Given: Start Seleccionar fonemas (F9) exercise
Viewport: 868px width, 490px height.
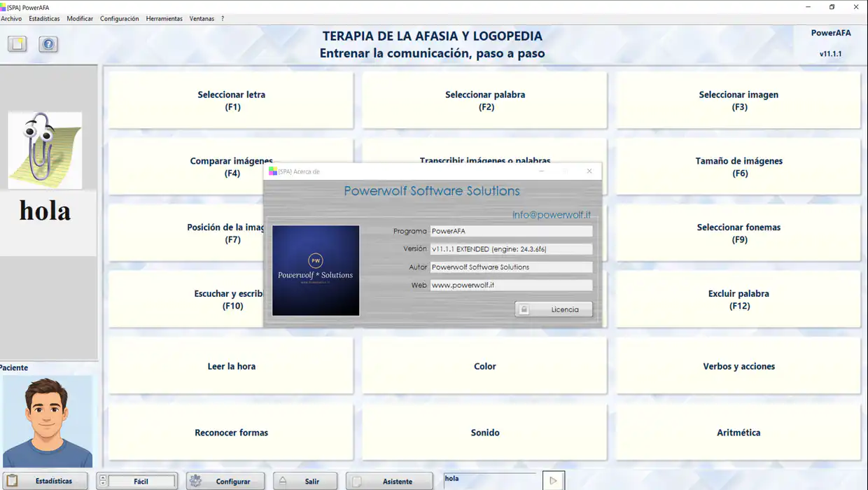Looking at the screenshot, I should point(738,233).
